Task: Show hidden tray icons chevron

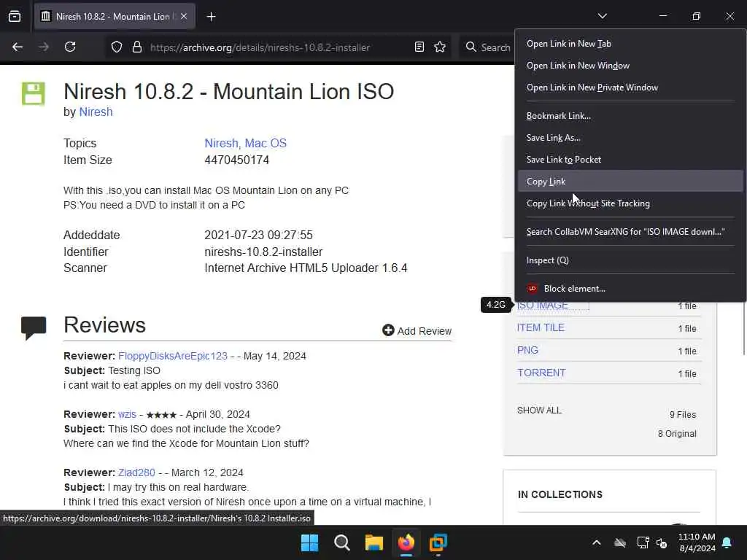Action: tap(597, 542)
